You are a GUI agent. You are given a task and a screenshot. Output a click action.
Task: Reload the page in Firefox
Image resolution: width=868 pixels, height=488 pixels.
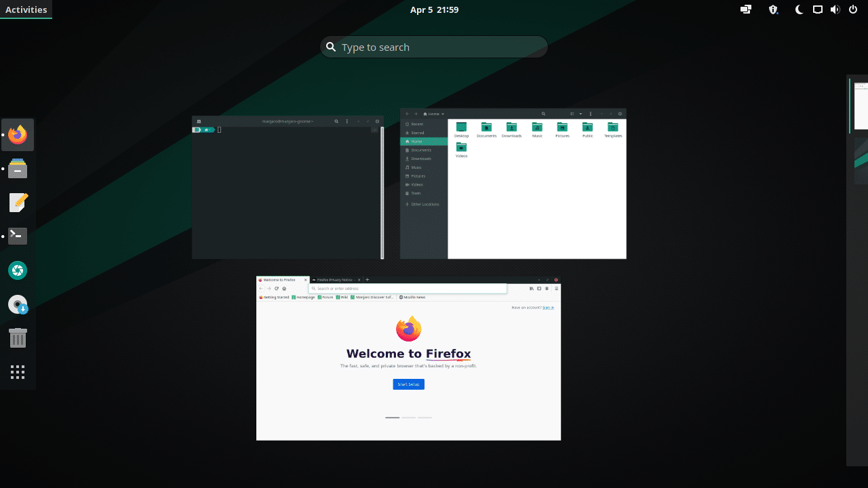275,288
